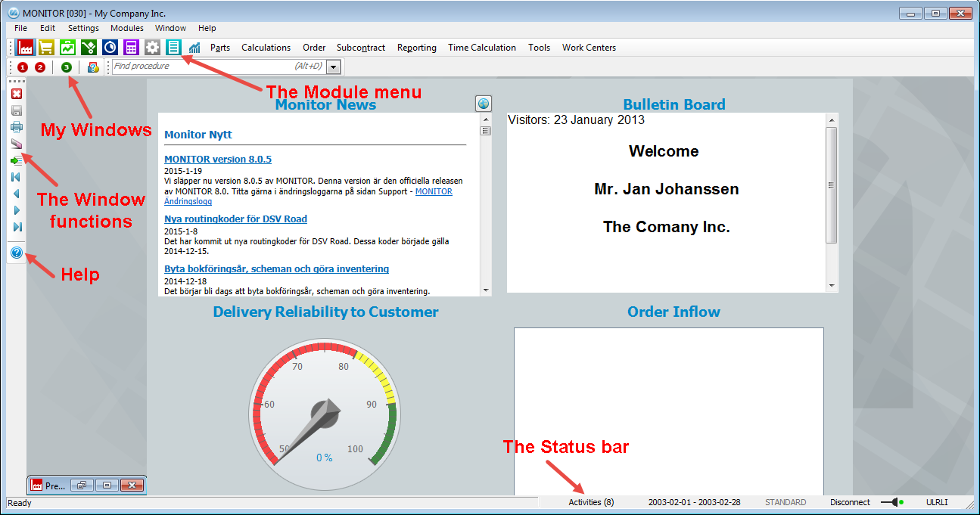Go to last record icon
This screenshot has height=515, width=980.
[x=17, y=227]
